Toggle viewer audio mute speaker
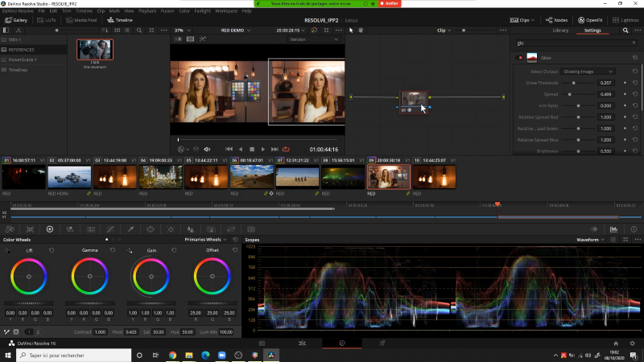Image resolution: width=644 pixels, height=362 pixels. (207, 150)
